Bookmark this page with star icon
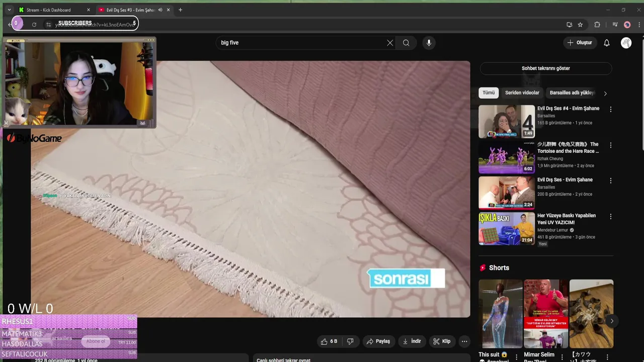 coord(580,25)
